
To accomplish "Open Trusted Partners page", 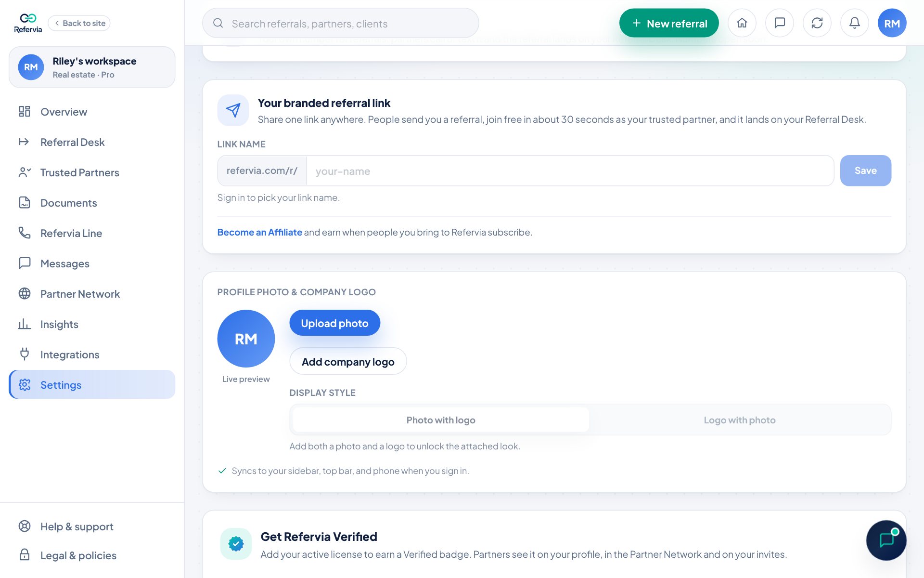I will (92, 172).
